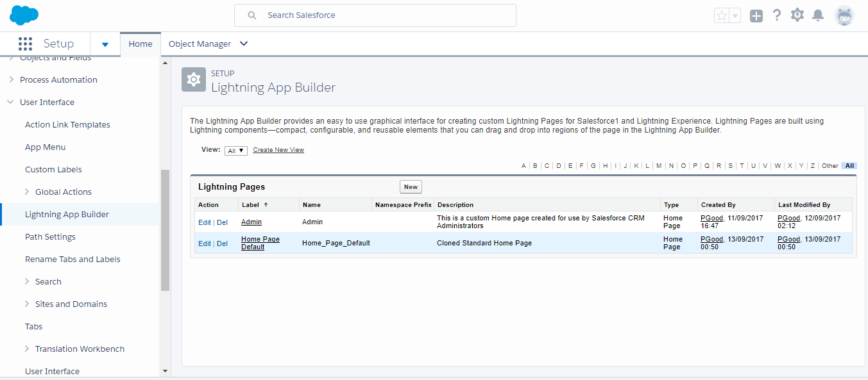This screenshot has width=868, height=380.
Task: Open the App Launcher grid icon
Action: (x=25, y=44)
